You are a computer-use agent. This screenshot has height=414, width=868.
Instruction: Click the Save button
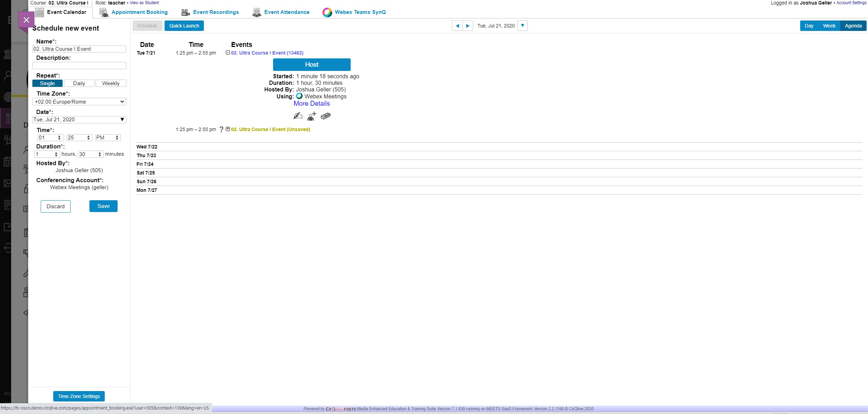(x=103, y=206)
